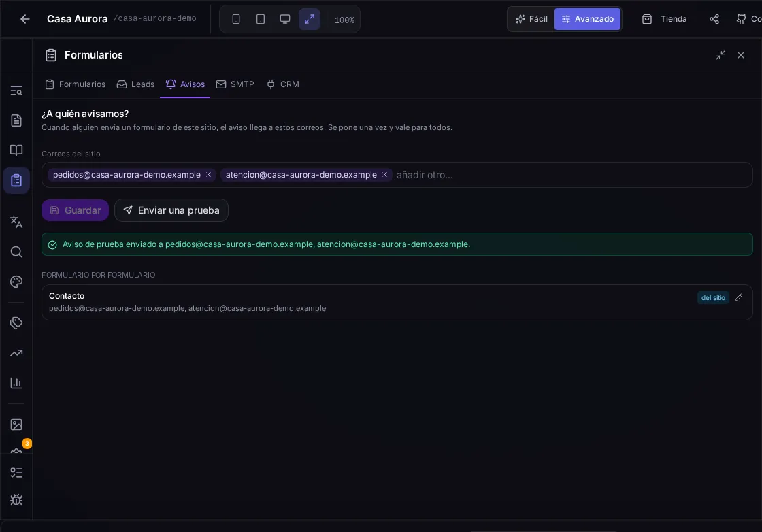Screen dimensions: 762x532
Task: Select the desktop monitor preview icon
Action: (x=285, y=19)
